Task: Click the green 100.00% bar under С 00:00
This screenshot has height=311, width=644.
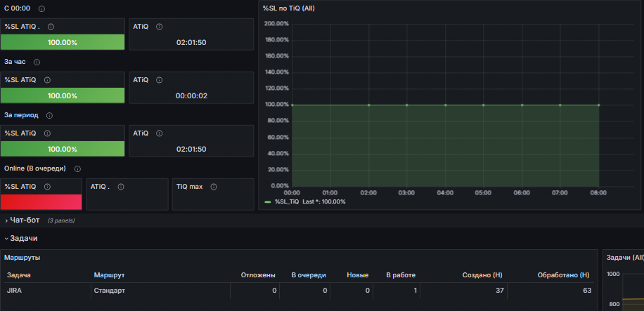Action: [63, 42]
